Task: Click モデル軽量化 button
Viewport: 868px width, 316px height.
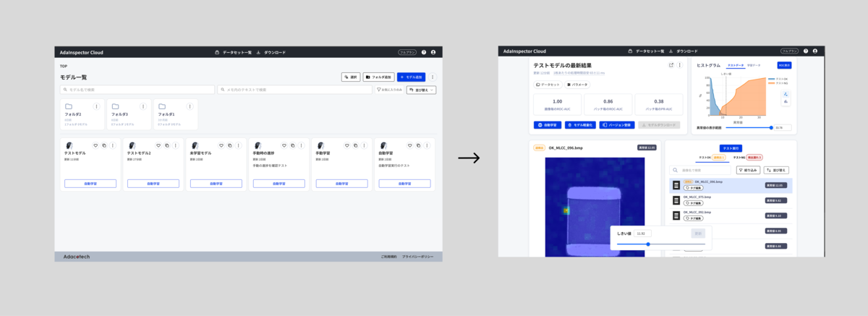Action: [x=580, y=125]
